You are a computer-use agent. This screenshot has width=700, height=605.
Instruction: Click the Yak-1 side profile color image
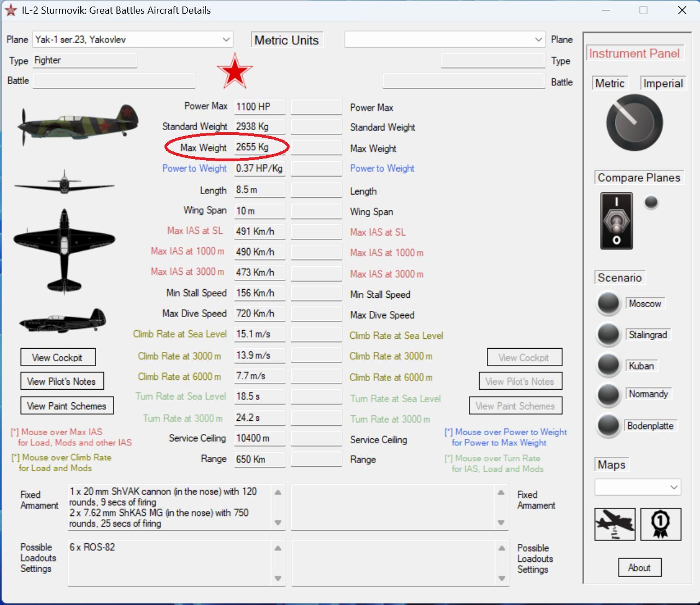pos(78,123)
